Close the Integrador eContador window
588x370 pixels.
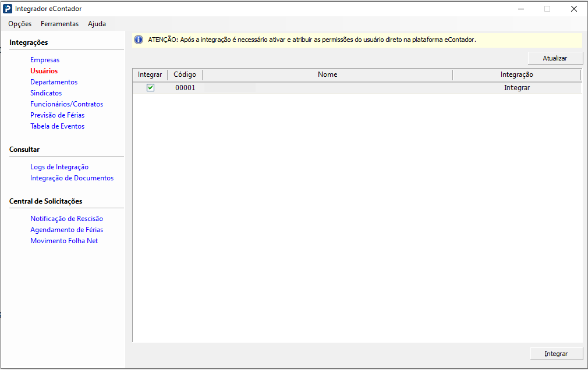(x=573, y=9)
